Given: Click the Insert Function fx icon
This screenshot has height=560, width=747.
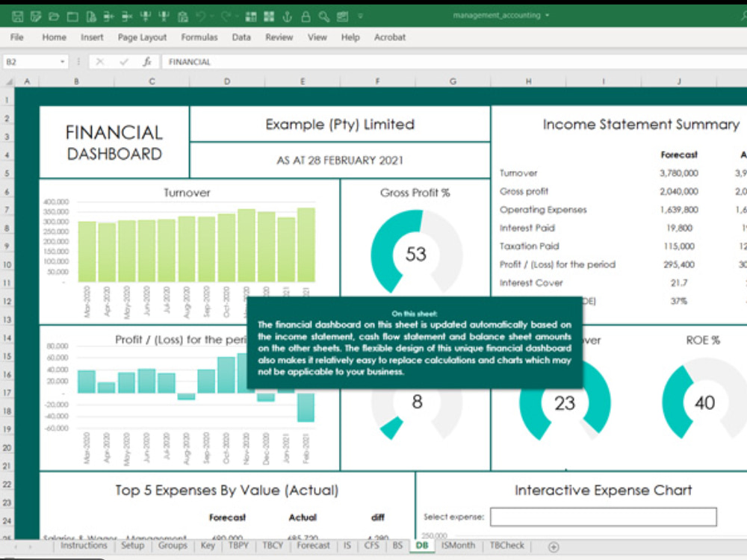Looking at the screenshot, I should [147, 62].
